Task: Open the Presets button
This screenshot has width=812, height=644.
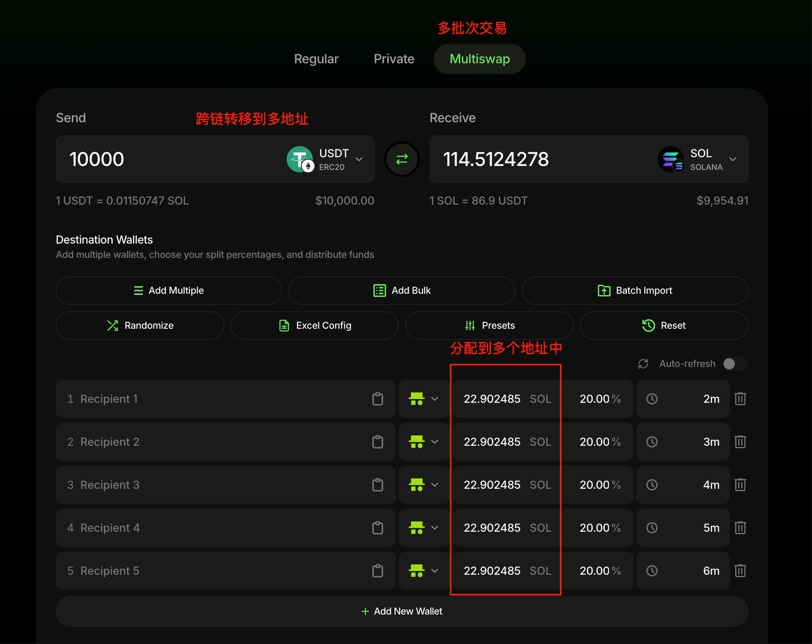Action: tap(489, 326)
